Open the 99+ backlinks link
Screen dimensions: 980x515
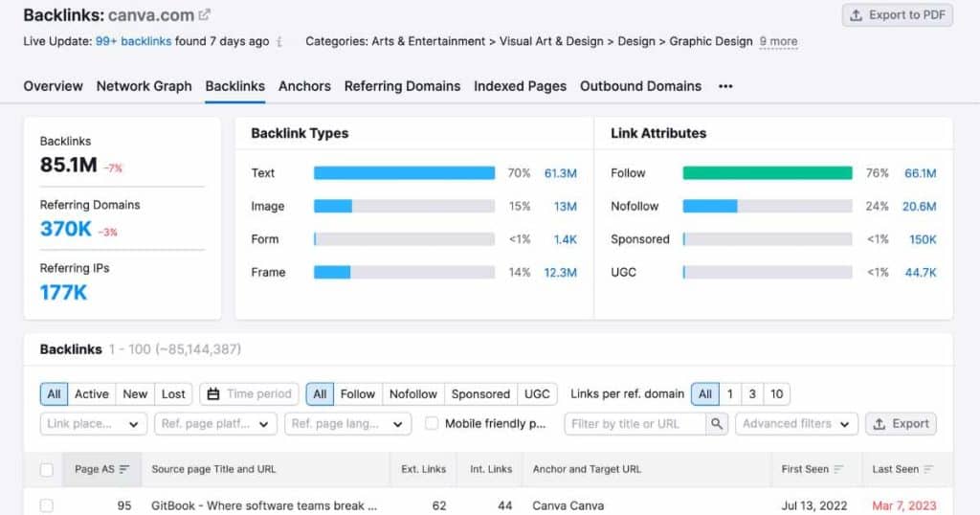(x=133, y=42)
